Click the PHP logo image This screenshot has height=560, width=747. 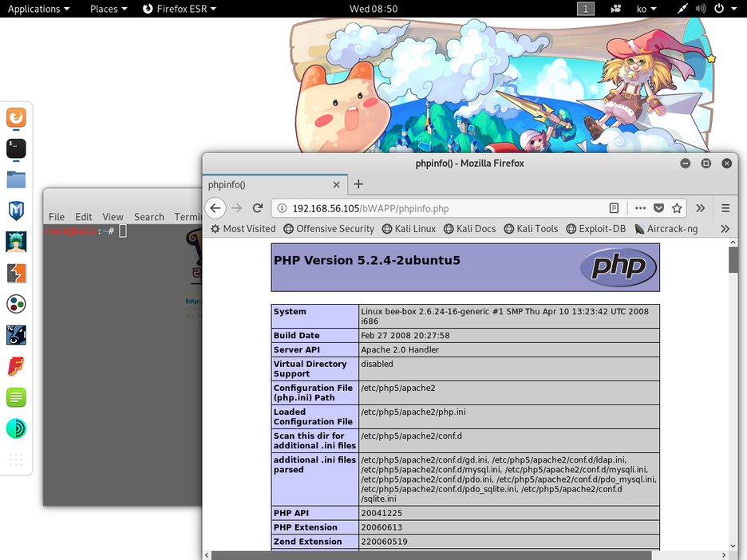619,266
